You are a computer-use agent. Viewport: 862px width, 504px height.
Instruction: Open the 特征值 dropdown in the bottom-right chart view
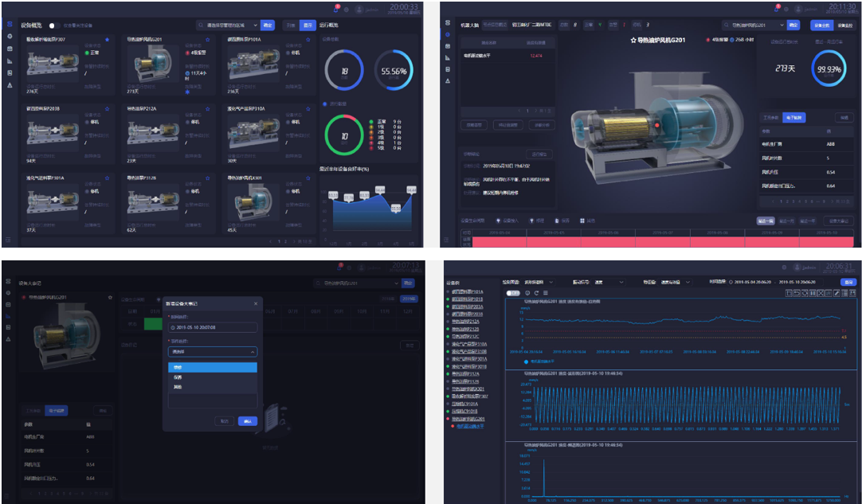tap(673, 282)
